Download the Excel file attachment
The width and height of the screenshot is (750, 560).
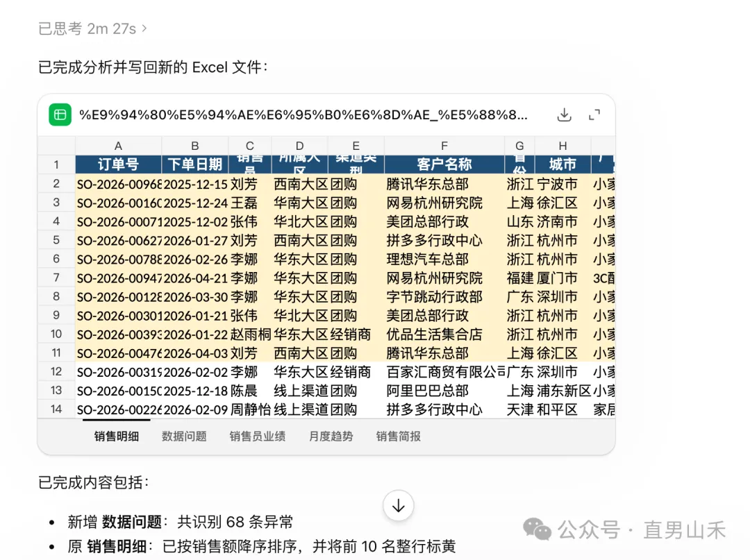pyautogui.click(x=565, y=114)
